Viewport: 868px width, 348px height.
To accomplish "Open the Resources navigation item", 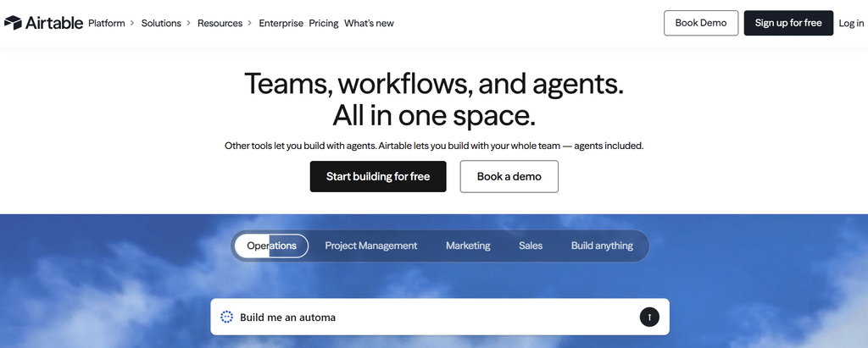I will click(x=220, y=23).
